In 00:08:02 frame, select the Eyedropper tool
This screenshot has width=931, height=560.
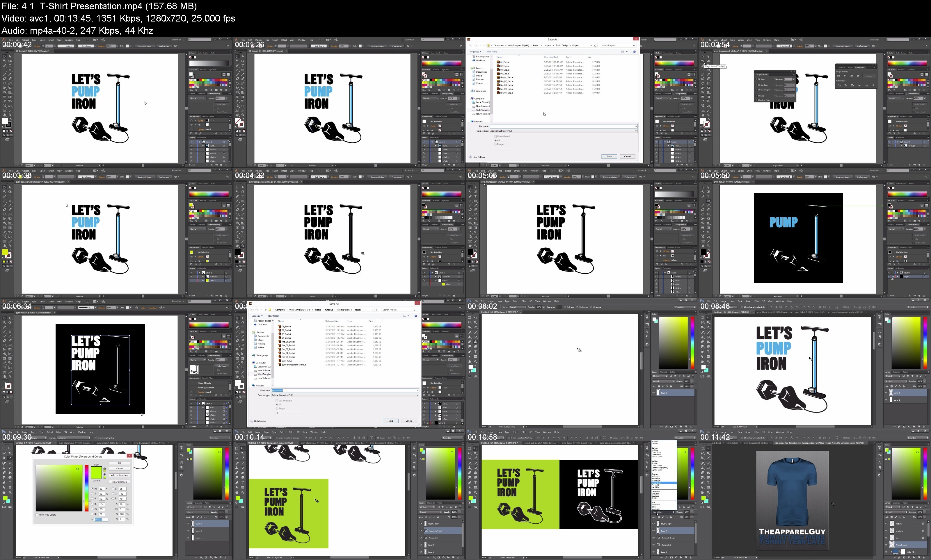click(476, 327)
